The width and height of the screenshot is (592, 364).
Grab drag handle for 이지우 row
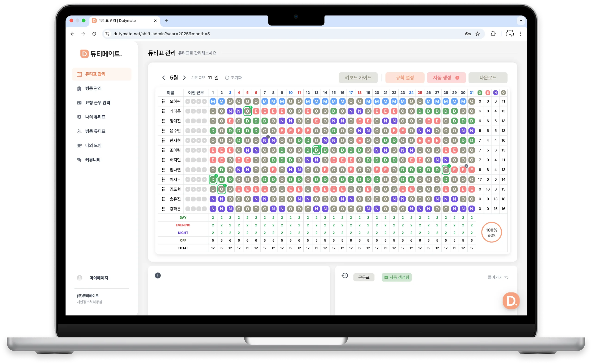[x=163, y=180]
